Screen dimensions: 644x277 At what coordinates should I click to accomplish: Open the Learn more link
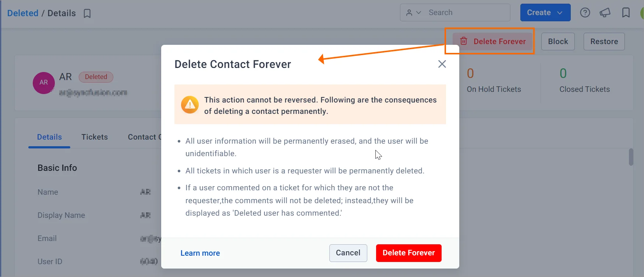click(200, 253)
